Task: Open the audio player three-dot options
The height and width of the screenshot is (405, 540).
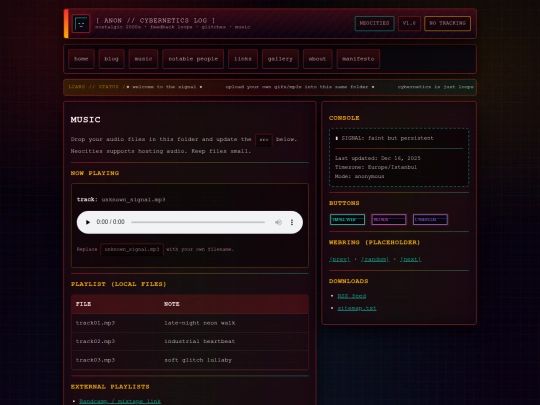Action: [x=292, y=222]
